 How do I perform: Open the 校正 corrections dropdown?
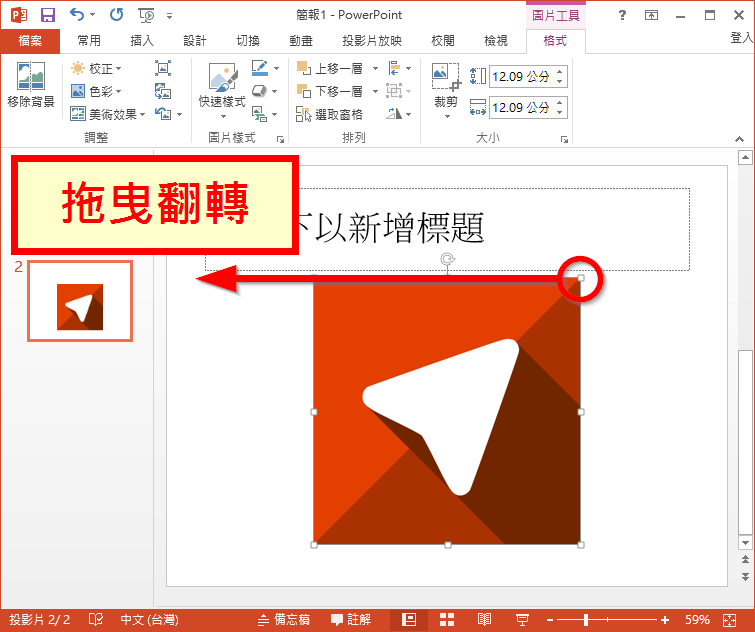[x=96, y=68]
